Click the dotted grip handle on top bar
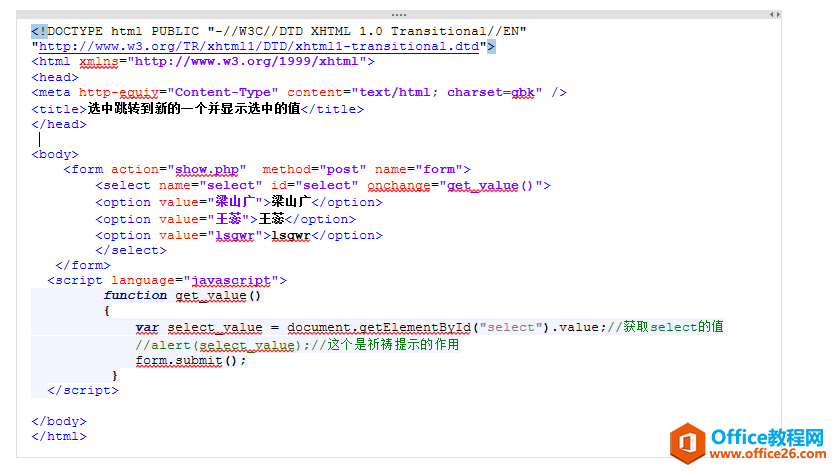Viewport: 833px width, 471px height. click(x=399, y=15)
